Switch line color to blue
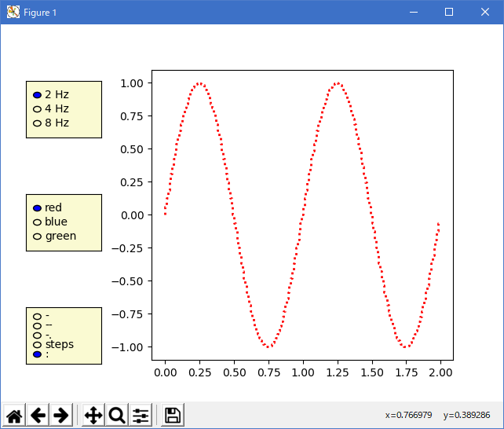This screenshot has height=429, width=504. click(37, 222)
